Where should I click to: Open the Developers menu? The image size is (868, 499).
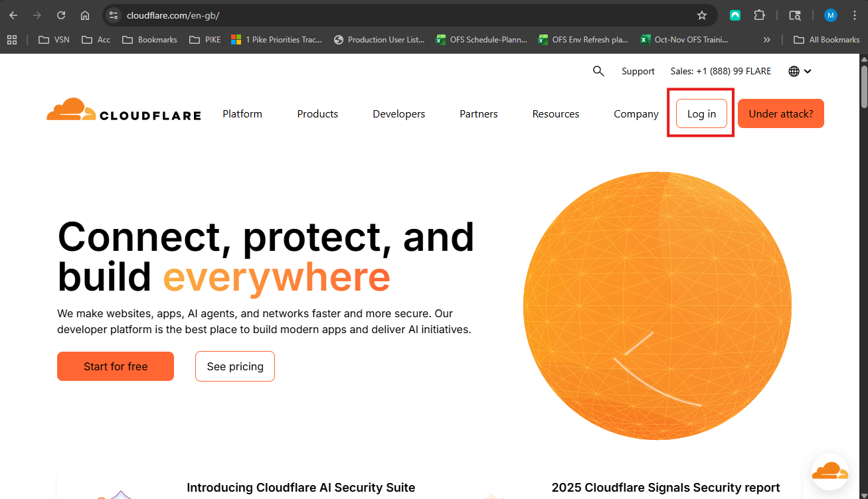point(398,114)
